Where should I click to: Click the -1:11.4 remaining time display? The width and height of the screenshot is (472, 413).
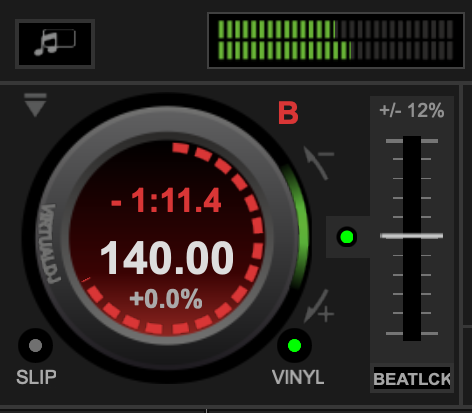click(166, 200)
